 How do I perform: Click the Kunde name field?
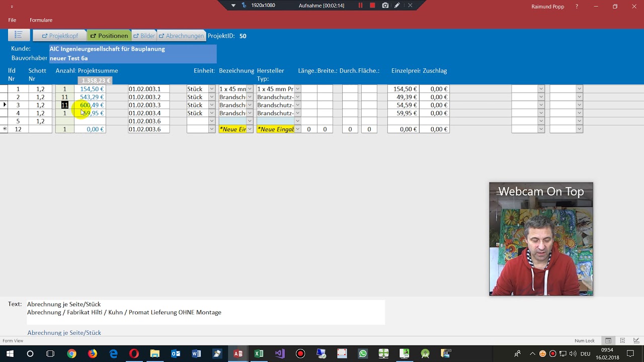coord(133,49)
